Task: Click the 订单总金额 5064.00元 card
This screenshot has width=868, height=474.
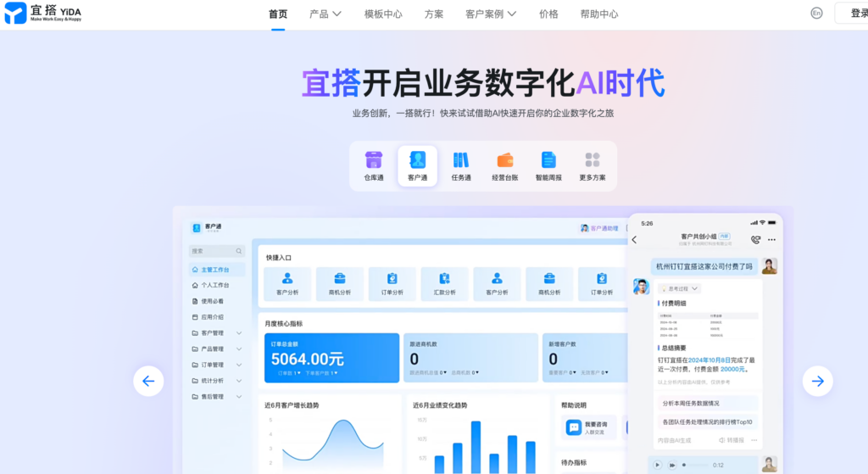Action: tap(331, 358)
